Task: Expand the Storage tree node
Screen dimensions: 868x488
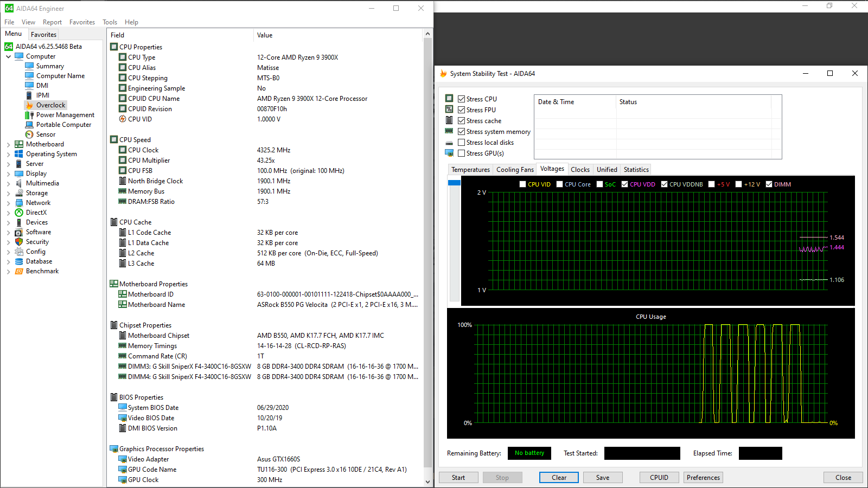Action: click(8, 194)
